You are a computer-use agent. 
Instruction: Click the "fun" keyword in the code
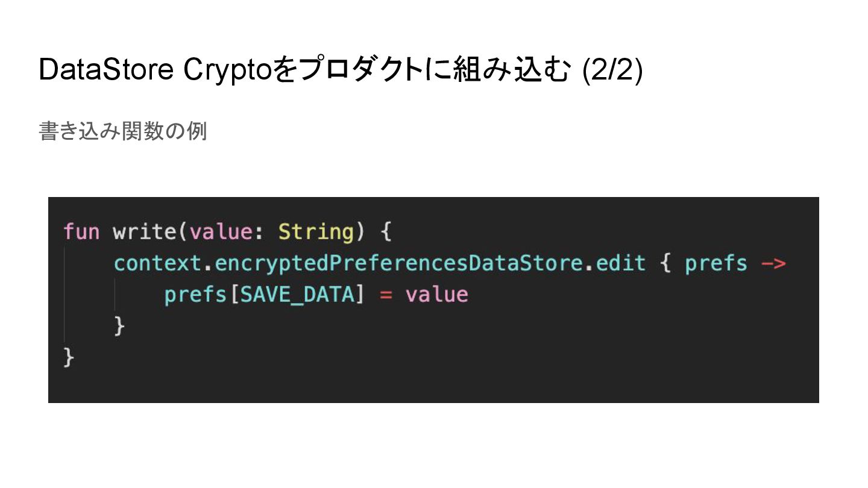[81, 232]
